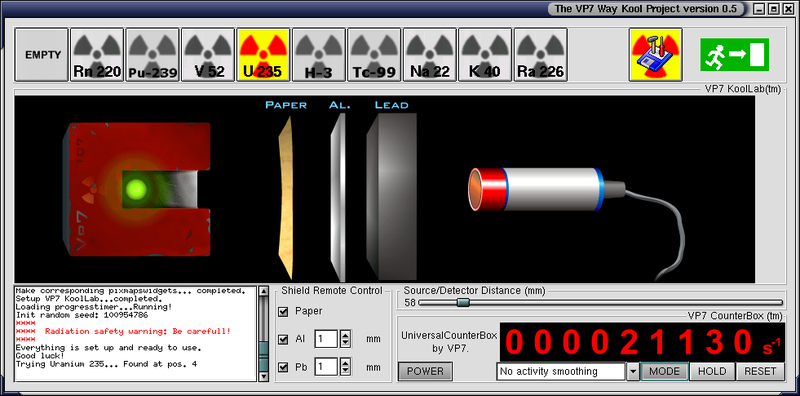Disable the Pb shield checkbox
This screenshot has height=396, width=800.
pos(283,367)
